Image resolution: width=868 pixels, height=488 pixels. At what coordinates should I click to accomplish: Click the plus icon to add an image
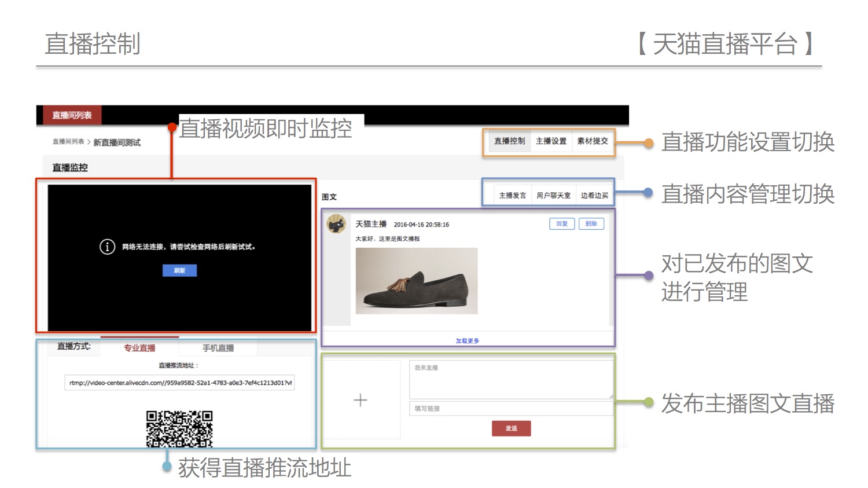point(361,400)
